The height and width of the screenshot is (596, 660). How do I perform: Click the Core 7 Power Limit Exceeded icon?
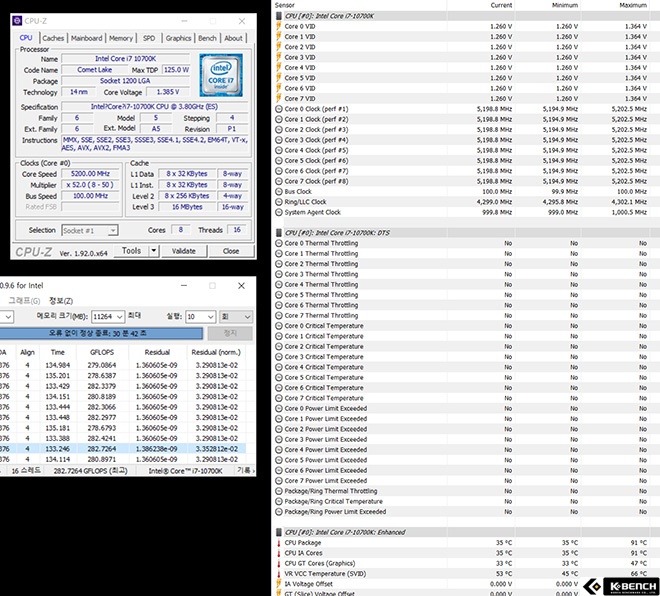[x=279, y=481]
